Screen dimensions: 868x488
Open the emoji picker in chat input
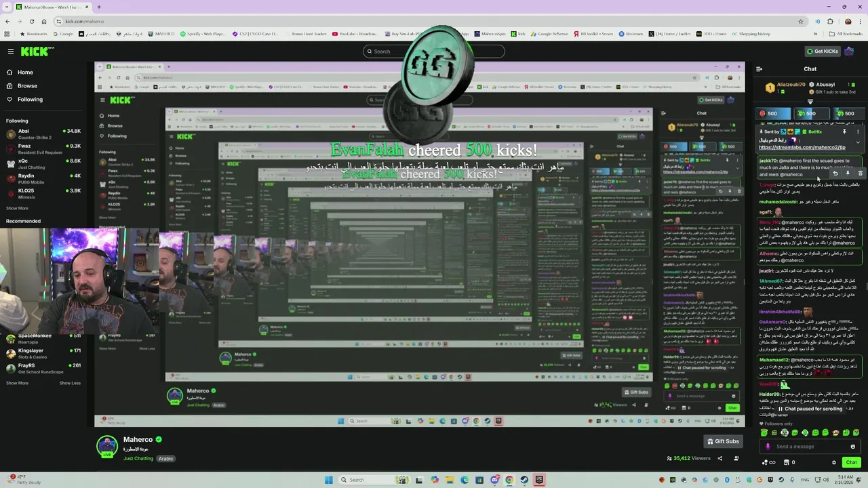pos(852,447)
